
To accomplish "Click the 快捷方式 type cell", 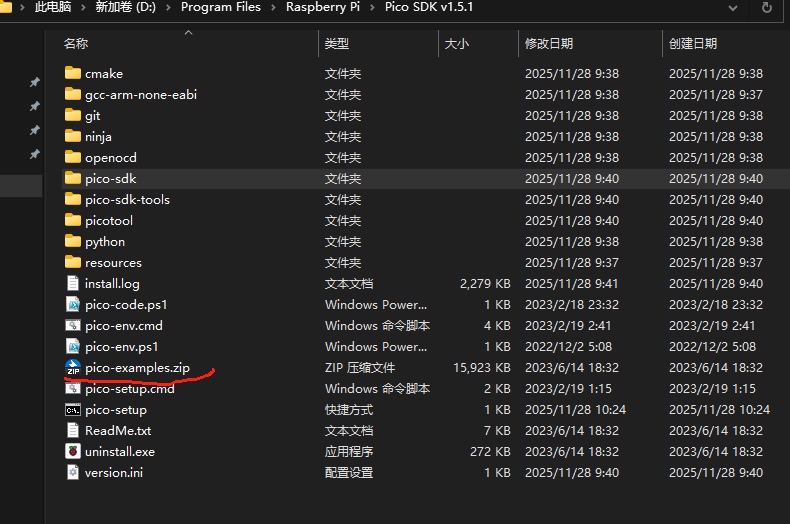I will click(x=349, y=410).
